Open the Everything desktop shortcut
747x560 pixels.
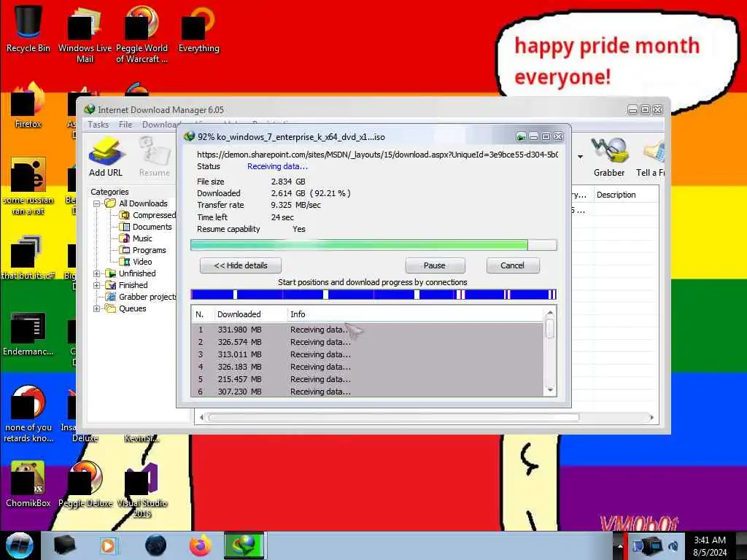[198, 28]
